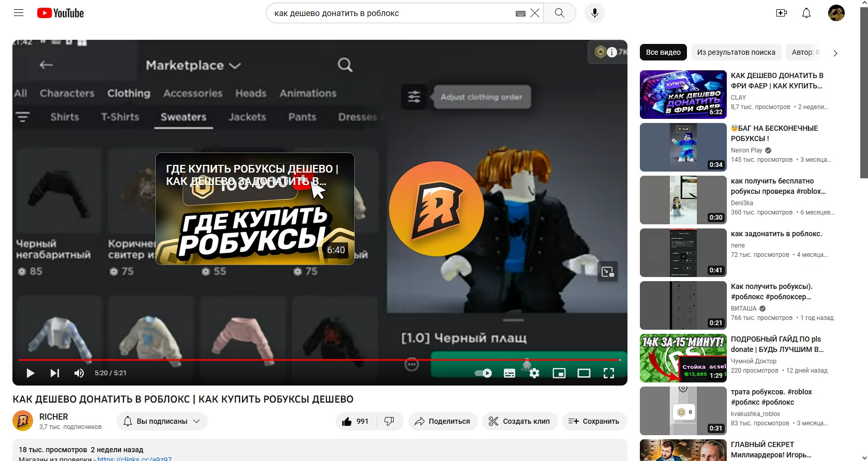The image size is (868, 461).
Task: Open 'трата робуксов. #roblox' video
Action: (771, 397)
